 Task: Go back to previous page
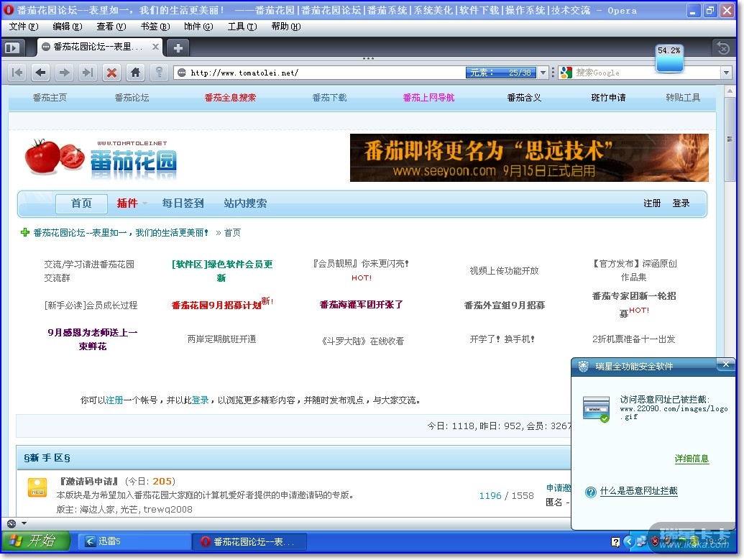click(x=41, y=73)
